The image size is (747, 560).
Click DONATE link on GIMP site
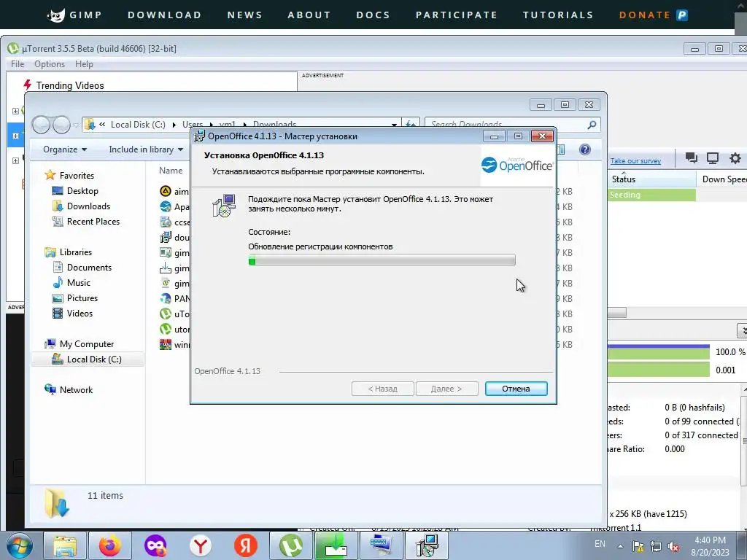(x=653, y=15)
